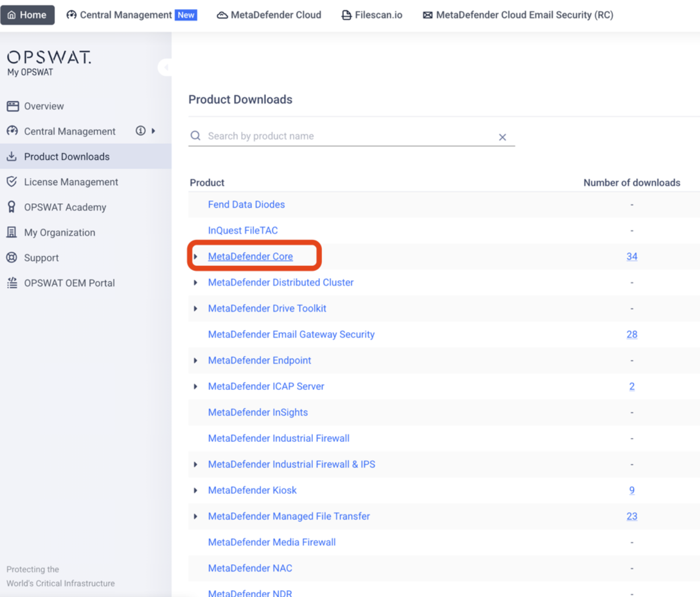Click the Overview sidebar icon
The height and width of the screenshot is (597, 700).
point(12,106)
